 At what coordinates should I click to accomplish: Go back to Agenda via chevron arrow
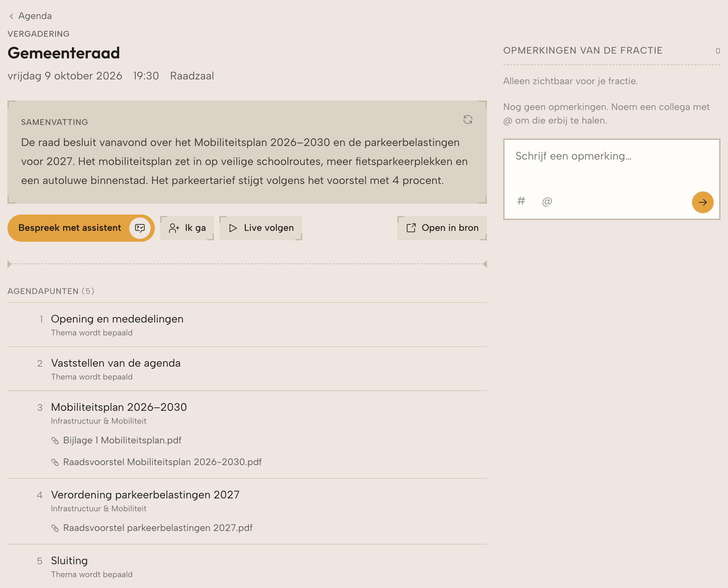point(12,16)
